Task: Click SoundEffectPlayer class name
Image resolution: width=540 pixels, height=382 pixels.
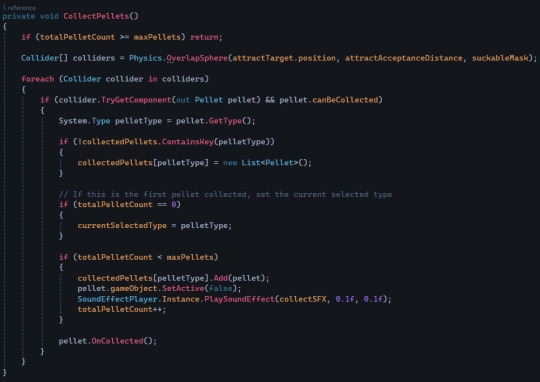Action: click(117, 299)
